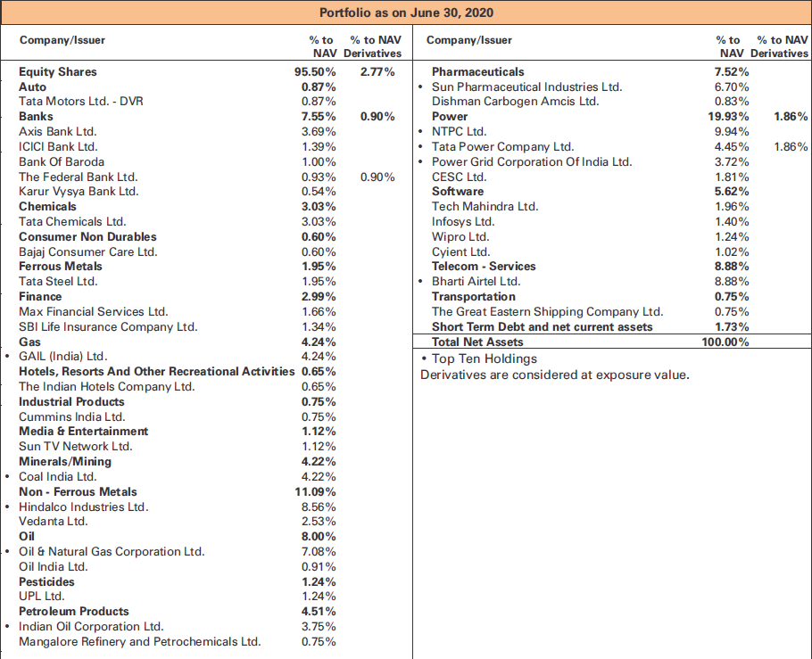Select the Equity Shares row label

click(x=58, y=71)
